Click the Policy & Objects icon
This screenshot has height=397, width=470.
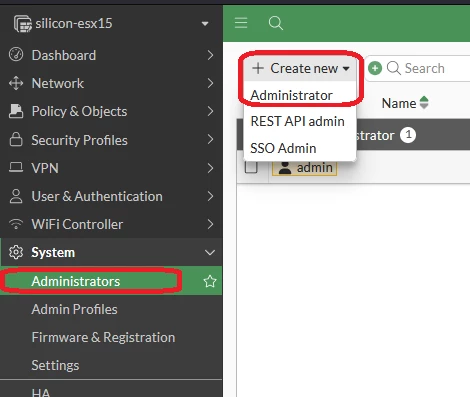pyautogui.click(x=16, y=111)
